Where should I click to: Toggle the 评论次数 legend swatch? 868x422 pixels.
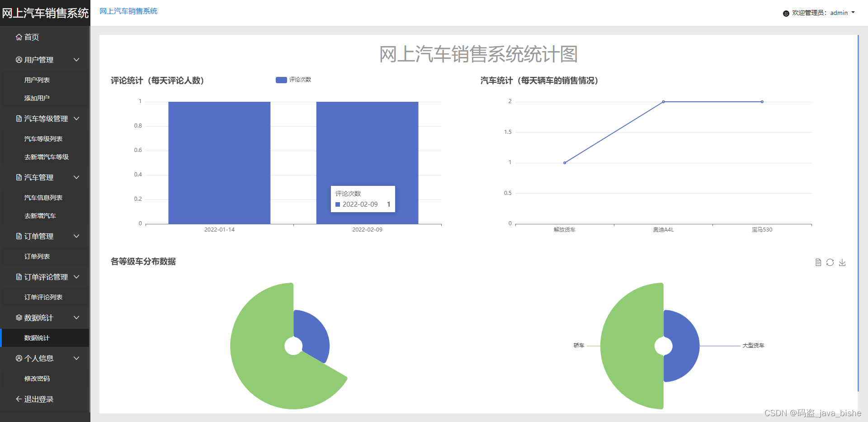click(281, 80)
